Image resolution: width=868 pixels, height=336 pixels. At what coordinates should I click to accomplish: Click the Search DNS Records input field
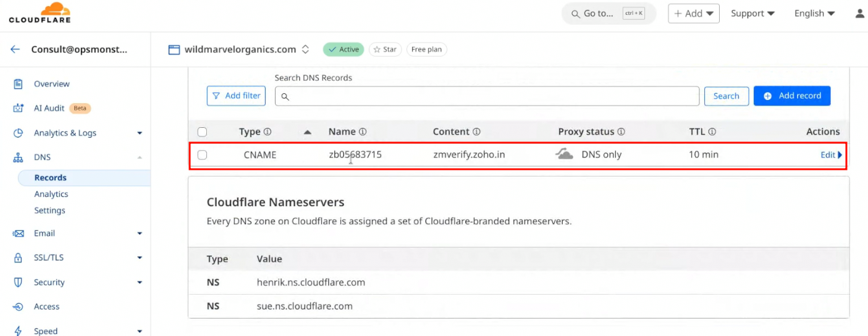[x=487, y=96]
